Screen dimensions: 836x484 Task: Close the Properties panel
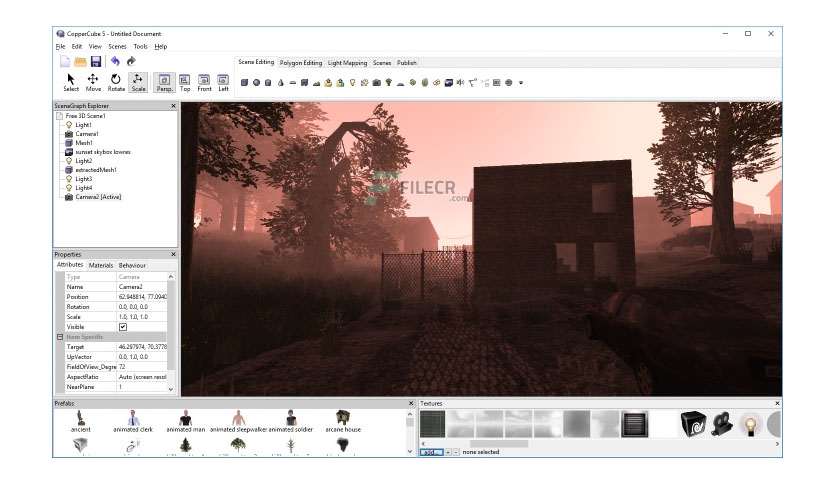click(x=173, y=255)
